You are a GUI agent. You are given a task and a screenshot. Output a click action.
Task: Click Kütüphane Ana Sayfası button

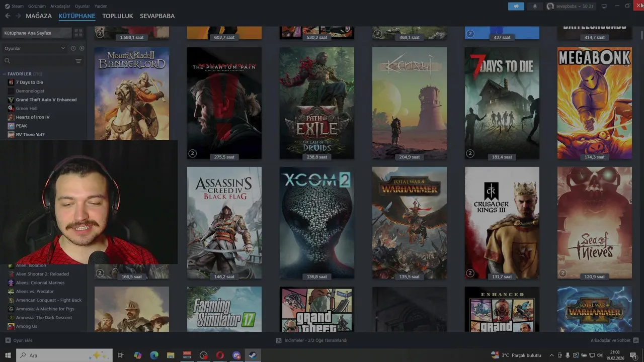[36, 33]
